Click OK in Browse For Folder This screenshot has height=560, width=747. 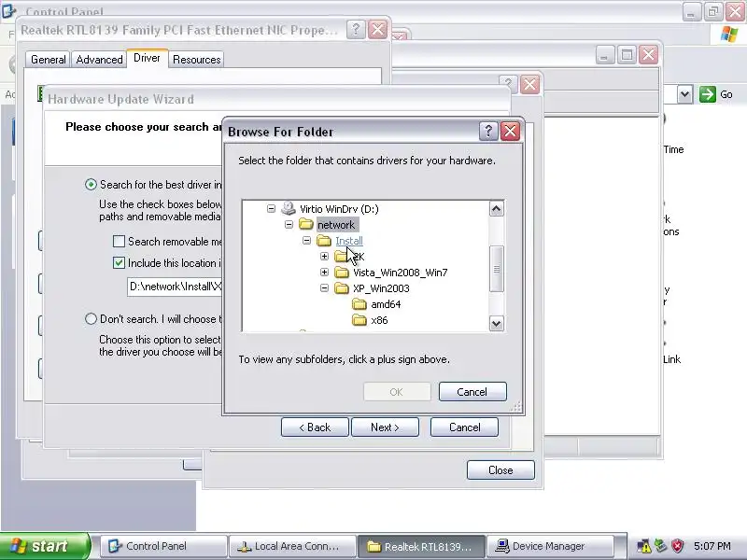(x=397, y=392)
